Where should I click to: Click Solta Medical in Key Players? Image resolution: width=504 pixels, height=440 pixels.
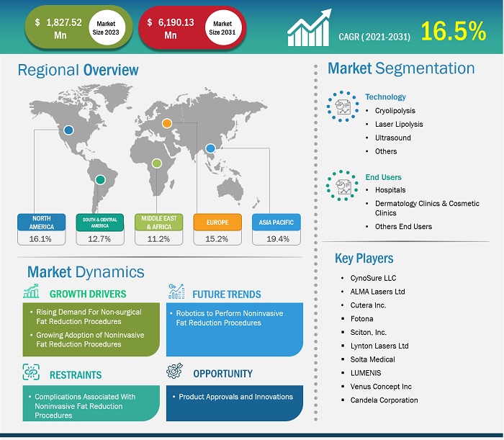click(x=372, y=359)
